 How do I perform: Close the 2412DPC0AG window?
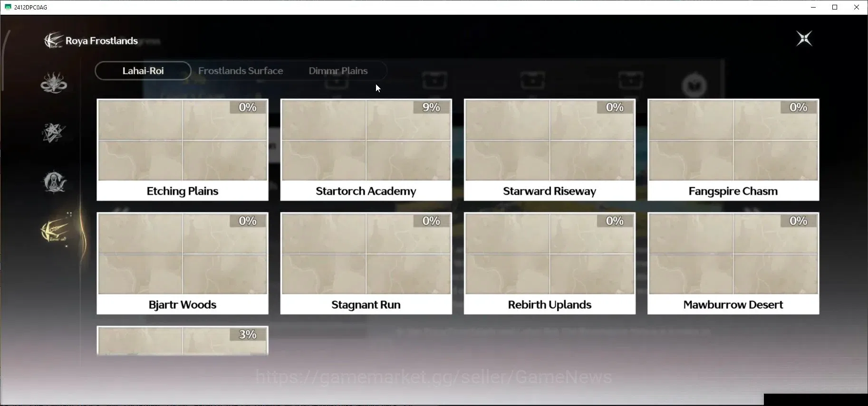pos(857,7)
